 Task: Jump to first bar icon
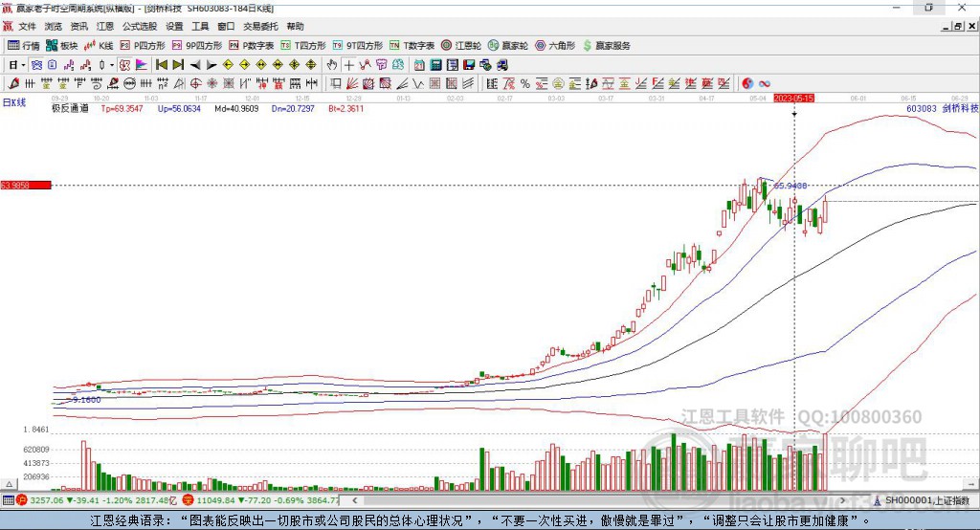pos(161,65)
